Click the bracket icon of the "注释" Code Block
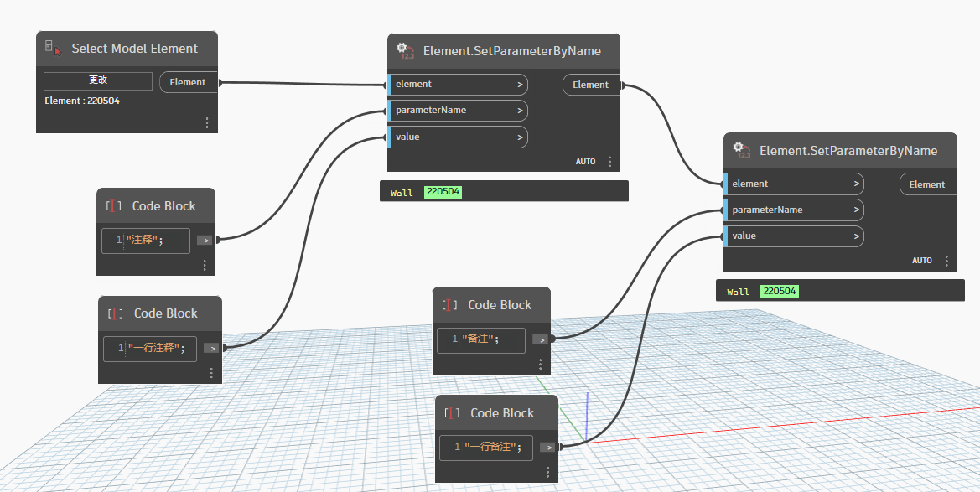This screenshot has height=492, width=980. (113, 206)
